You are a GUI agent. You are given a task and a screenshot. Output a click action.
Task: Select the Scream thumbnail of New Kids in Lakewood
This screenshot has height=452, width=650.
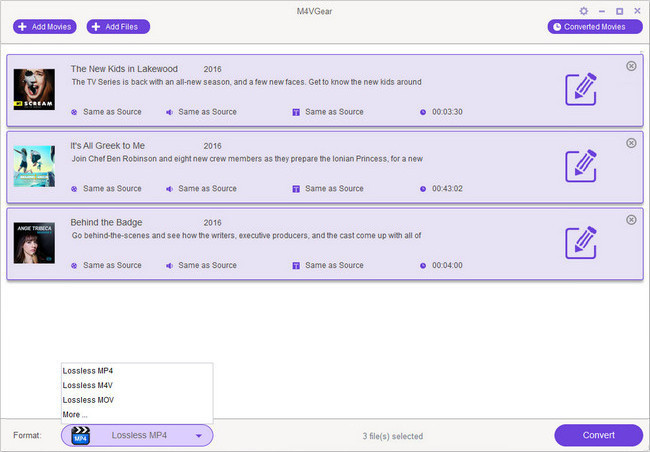point(34,89)
